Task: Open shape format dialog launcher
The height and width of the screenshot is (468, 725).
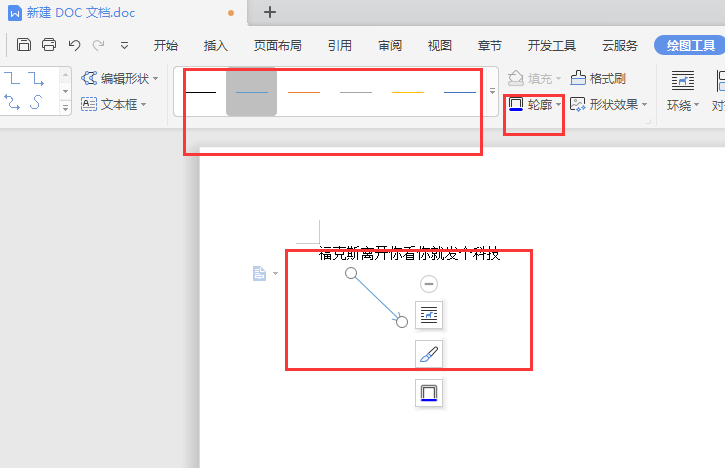Action: [x=649, y=122]
